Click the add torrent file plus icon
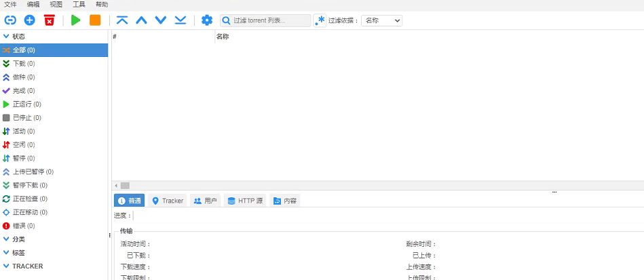Viewport: 644px width, 280px height. 30,20
